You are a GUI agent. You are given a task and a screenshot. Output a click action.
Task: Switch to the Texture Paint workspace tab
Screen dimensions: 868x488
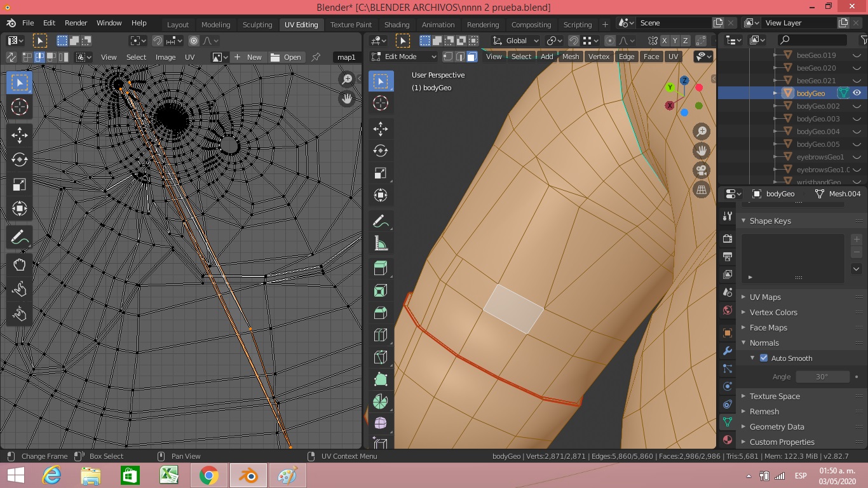[x=351, y=25]
